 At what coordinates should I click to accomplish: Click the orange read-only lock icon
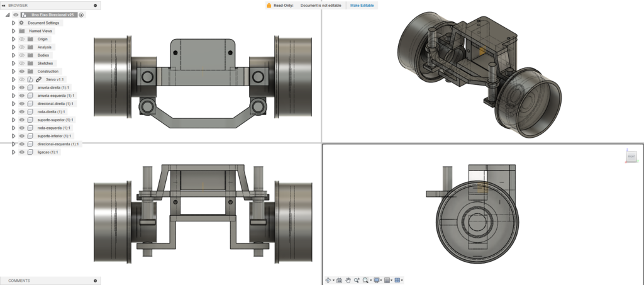[x=269, y=5]
